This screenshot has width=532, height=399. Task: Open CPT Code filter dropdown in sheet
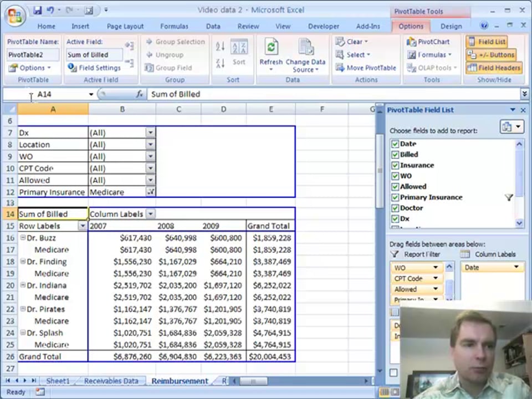tap(150, 168)
